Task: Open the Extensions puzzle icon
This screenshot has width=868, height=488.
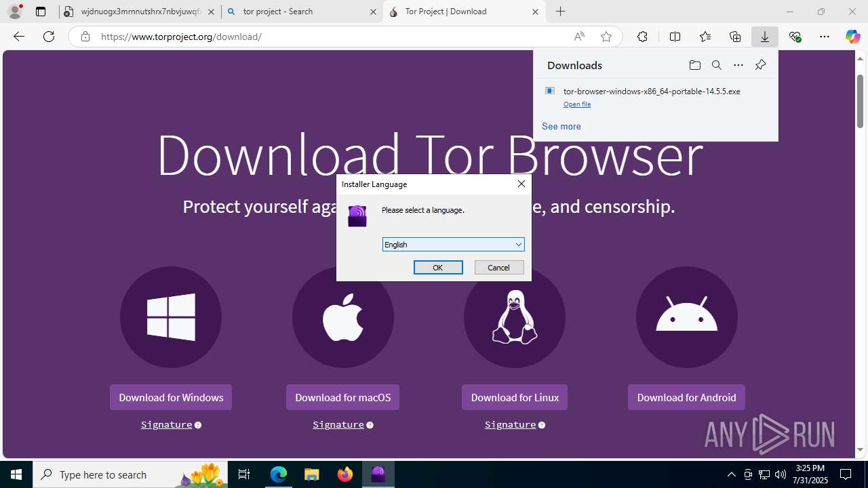Action: 642,37
